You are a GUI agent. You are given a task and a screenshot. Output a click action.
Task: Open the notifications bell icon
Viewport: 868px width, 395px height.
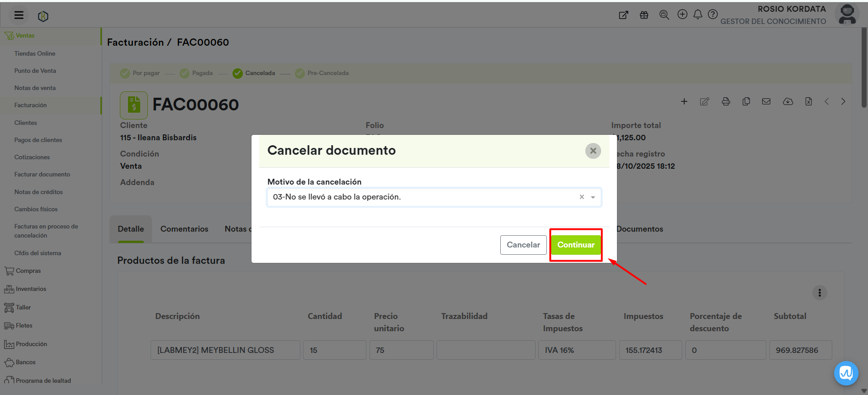697,15
